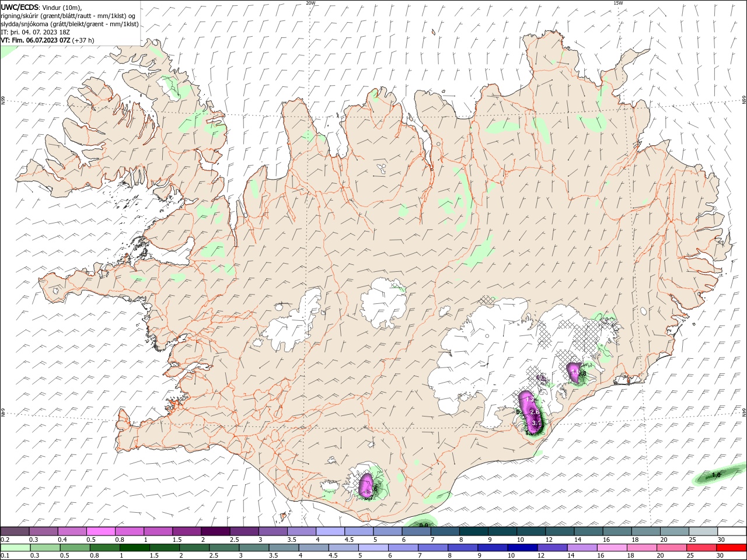Screen dimensions: 747x560
Task: Click the 20W longitude label
Action: pos(310,3)
